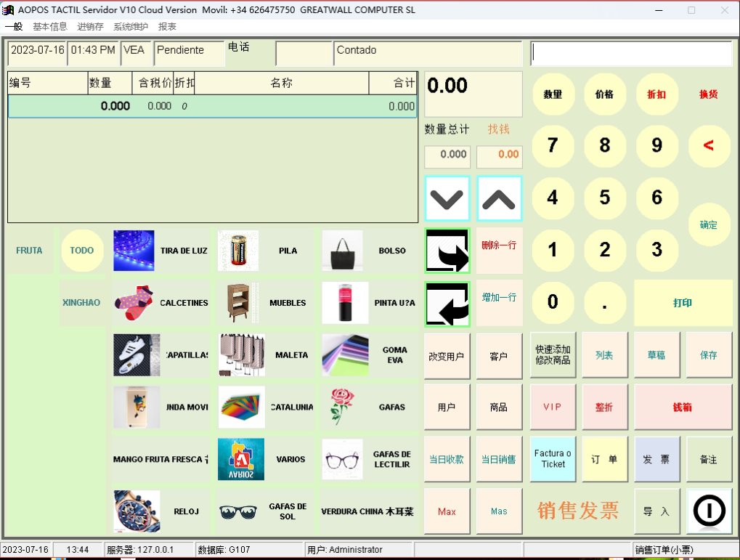This screenshot has width=740, height=560.
Task: Select the PILA battery product
Action: (265, 251)
